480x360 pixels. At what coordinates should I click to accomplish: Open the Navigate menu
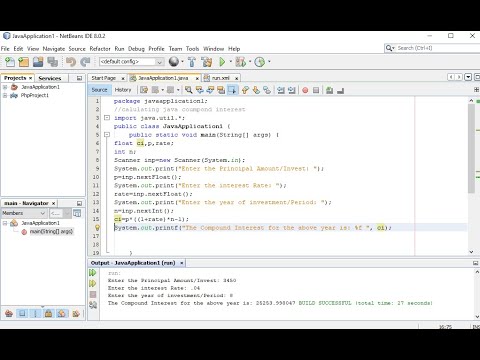tap(54, 49)
